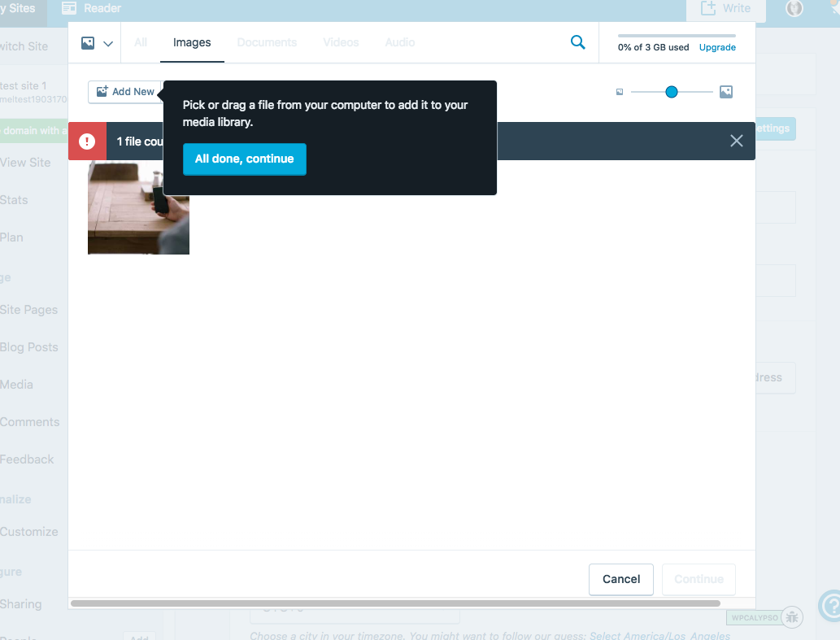840x640 pixels.
Task: Dismiss the file error notice
Action: (736, 141)
